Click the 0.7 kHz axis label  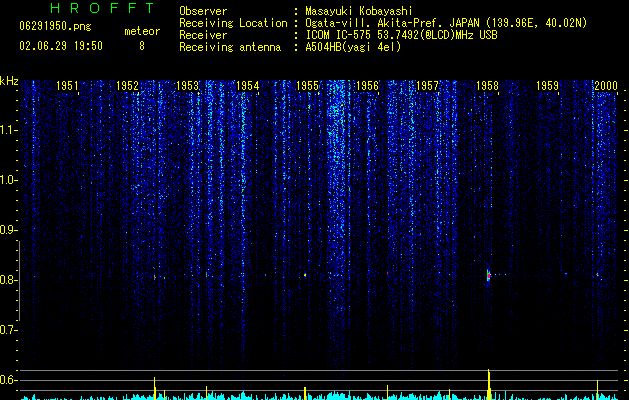pos(8,330)
